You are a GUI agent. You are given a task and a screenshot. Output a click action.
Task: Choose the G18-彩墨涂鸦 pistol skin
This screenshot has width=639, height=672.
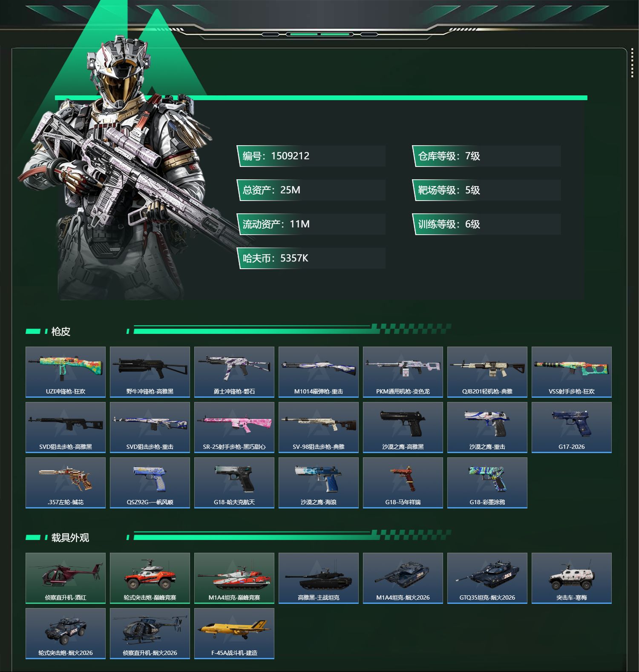coord(487,483)
